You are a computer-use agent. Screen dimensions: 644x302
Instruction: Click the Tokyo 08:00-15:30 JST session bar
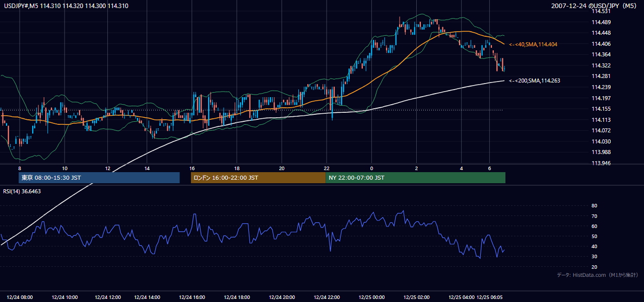pyautogui.click(x=99, y=178)
